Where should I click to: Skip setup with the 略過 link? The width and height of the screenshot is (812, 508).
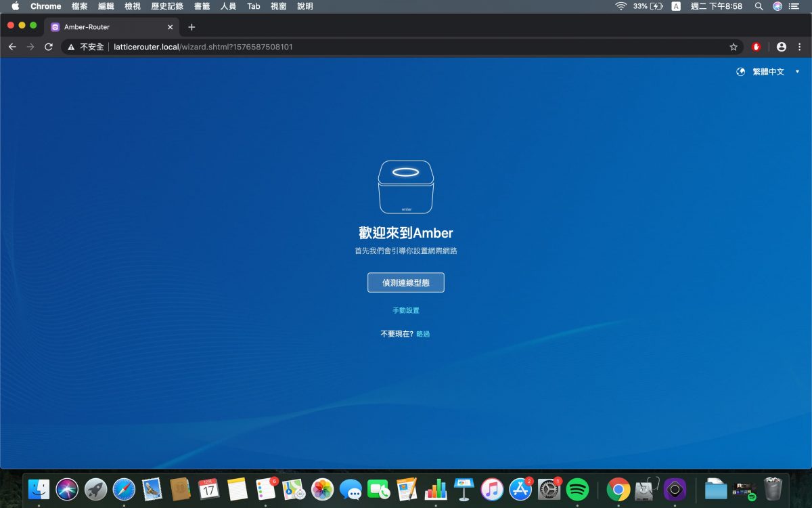click(423, 334)
